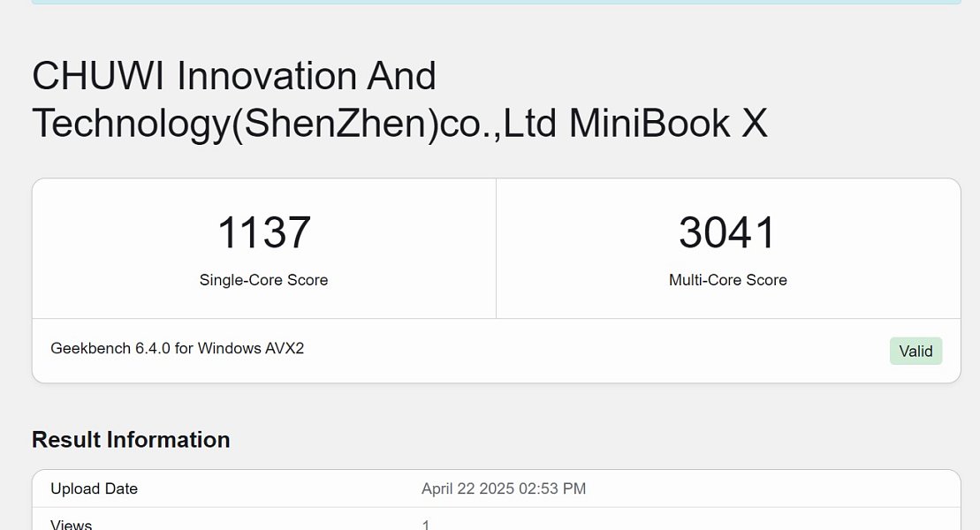
Task: Select the Upload Date row label
Action: [94, 488]
